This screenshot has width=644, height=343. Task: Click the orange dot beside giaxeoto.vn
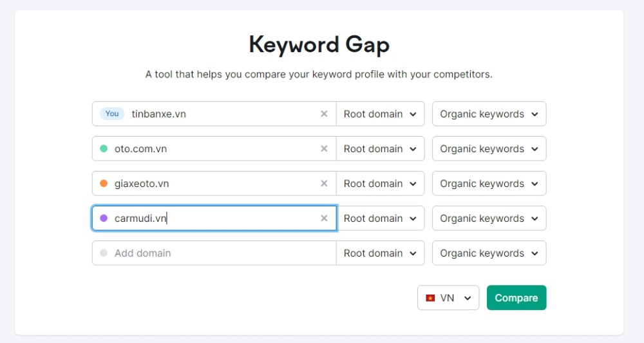(x=104, y=184)
